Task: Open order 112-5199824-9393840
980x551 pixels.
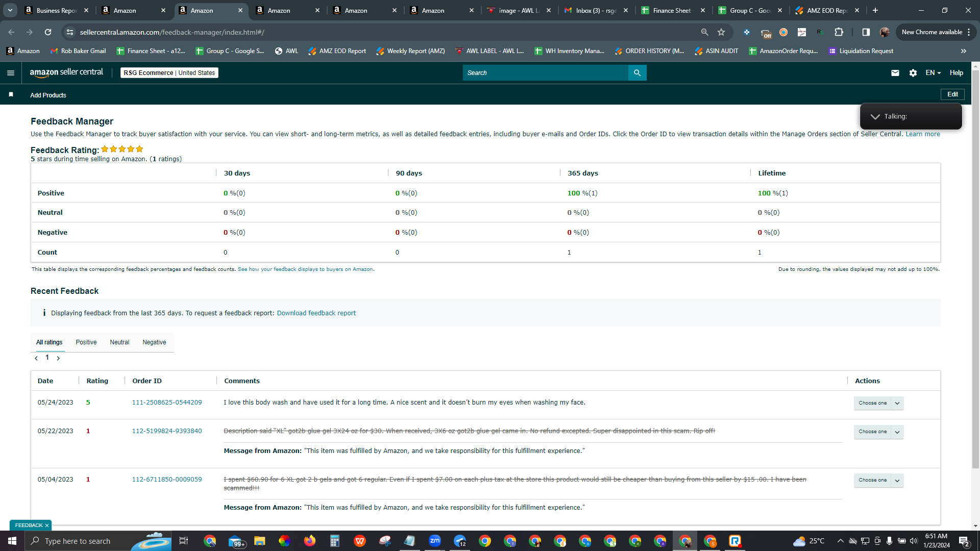Action: [x=167, y=431]
